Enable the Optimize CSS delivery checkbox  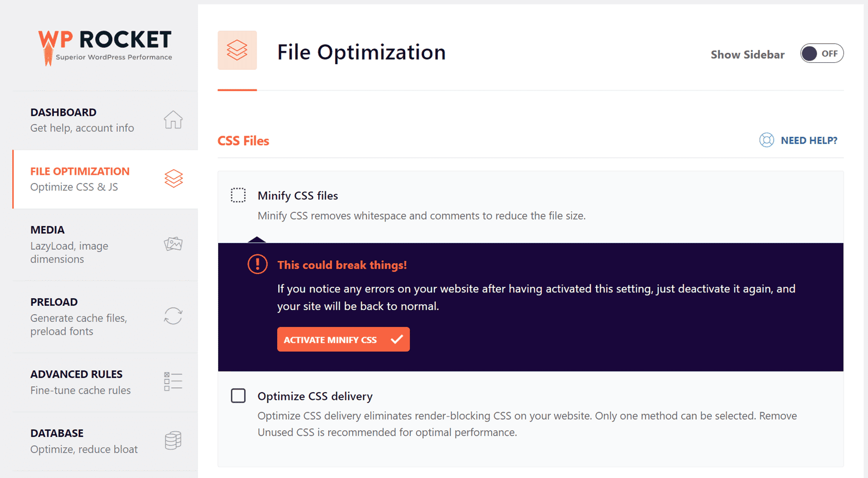click(238, 396)
